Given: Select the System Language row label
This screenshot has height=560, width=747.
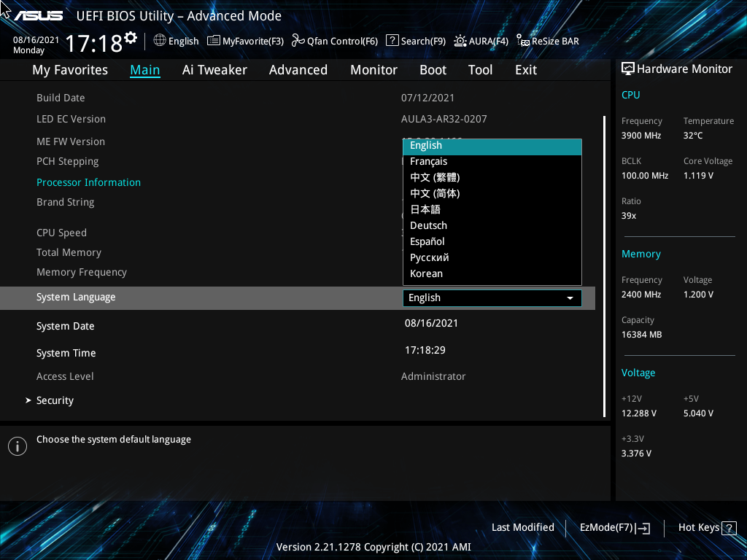Looking at the screenshot, I should click(x=76, y=297).
